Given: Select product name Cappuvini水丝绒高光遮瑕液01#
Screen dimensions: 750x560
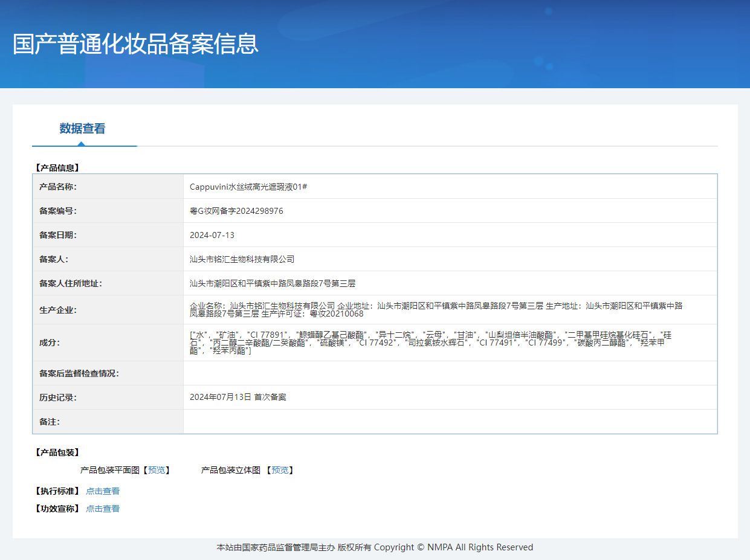Looking at the screenshot, I should click(x=248, y=187).
